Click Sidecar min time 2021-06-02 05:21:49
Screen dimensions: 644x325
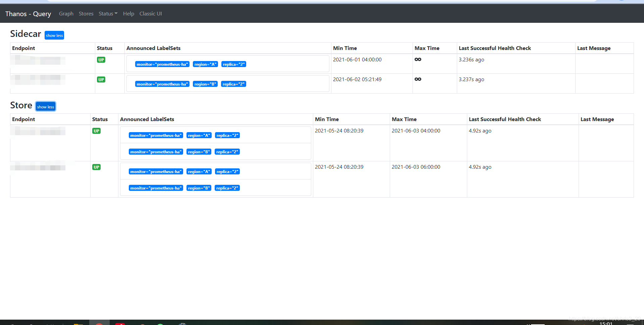(x=357, y=79)
